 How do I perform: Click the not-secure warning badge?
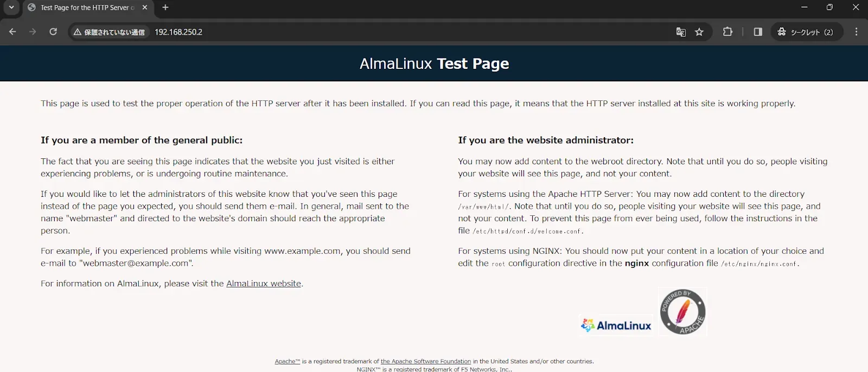point(110,32)
